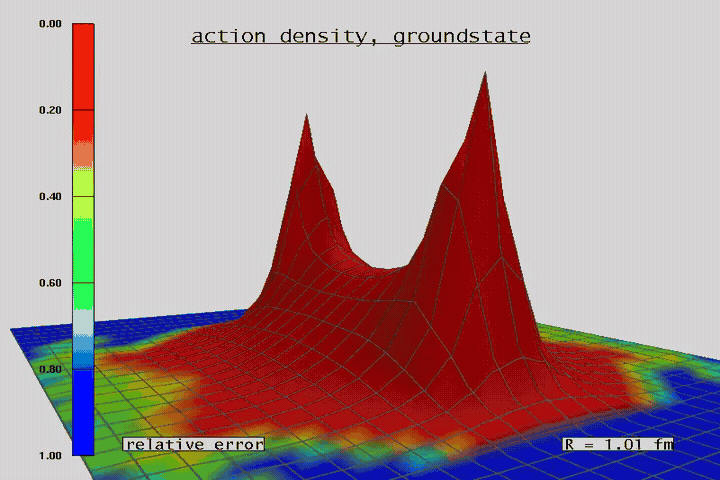This screenshot has height=480, width=720.
Task: Click the 'relative error' label box
Action: [x=194, y=444]
